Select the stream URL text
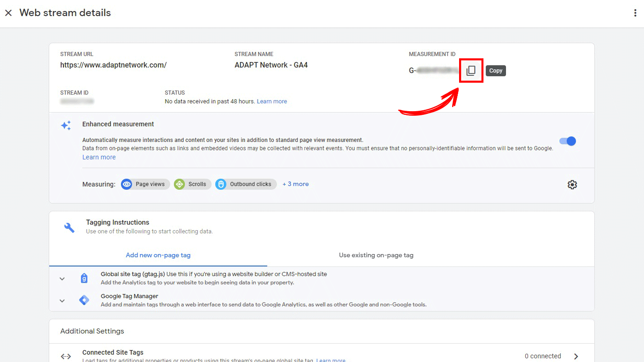Viewport: 644px width, 362px height. click(113, 65)
